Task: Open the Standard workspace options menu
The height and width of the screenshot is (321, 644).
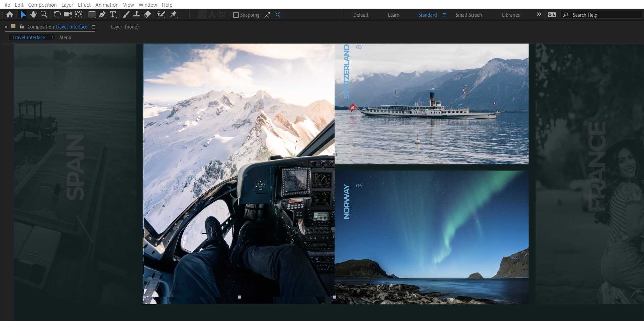Action: [x=444, y=15]
